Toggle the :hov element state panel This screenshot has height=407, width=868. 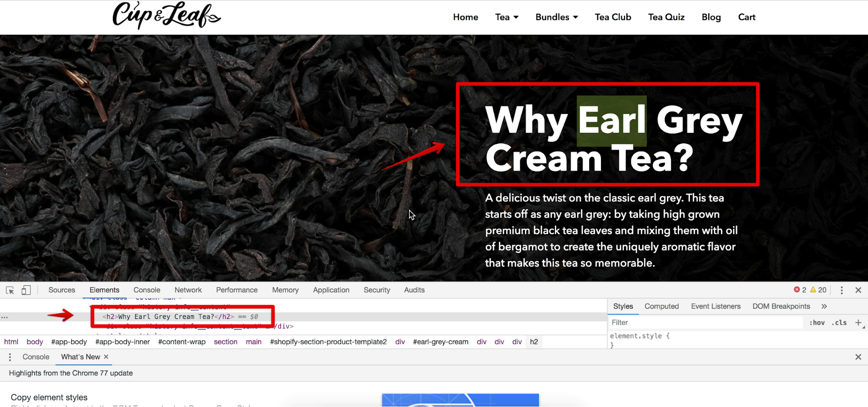point(817,322)
